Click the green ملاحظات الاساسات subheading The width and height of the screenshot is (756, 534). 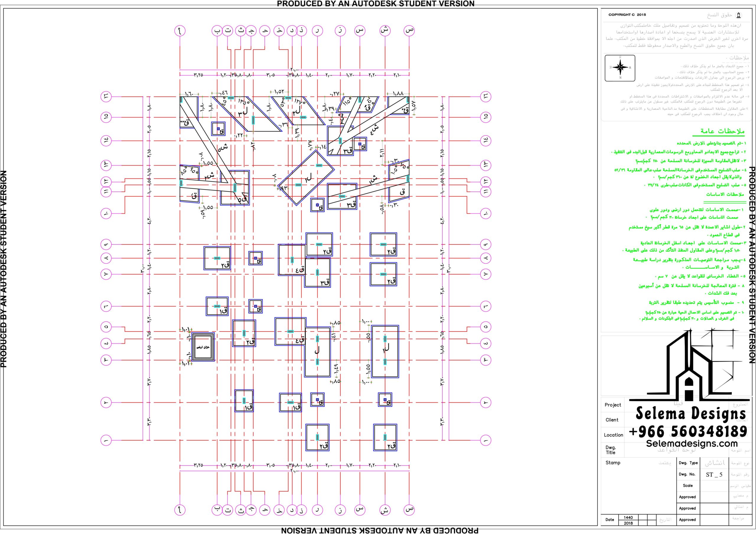(x=724, y=195)
